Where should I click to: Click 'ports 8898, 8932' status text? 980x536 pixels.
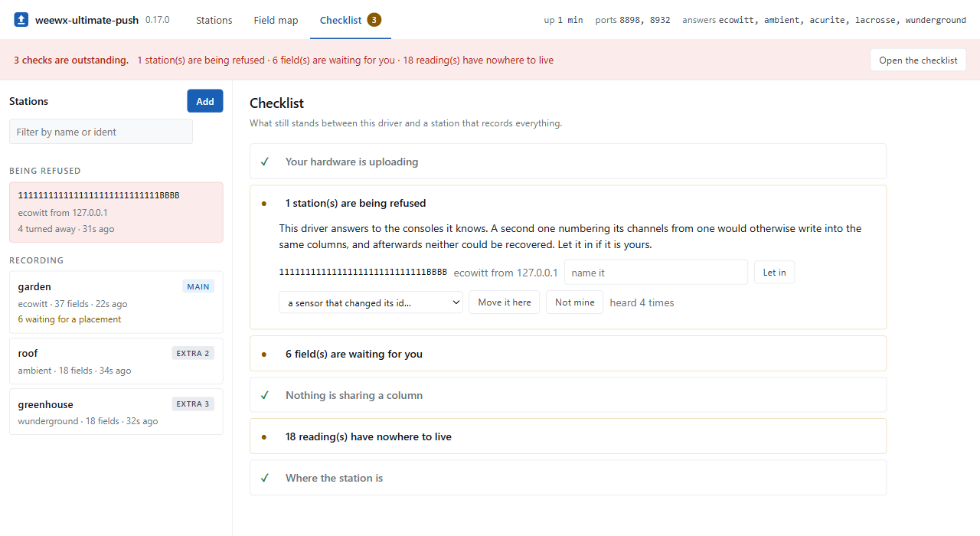point(632,20)
